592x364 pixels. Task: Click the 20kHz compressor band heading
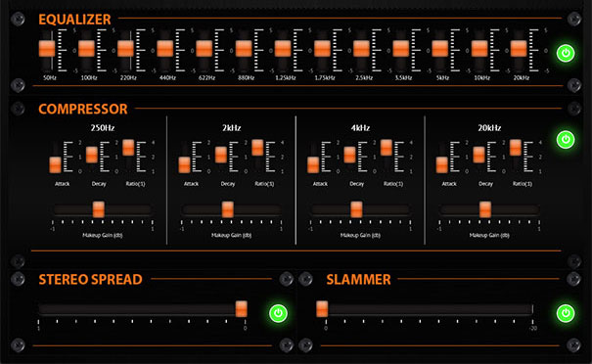489,128
